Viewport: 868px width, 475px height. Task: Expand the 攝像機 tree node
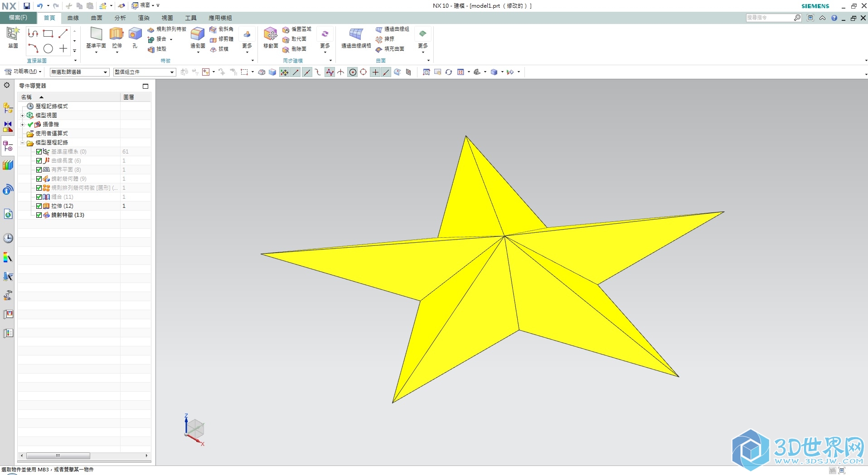coord(22,125)
